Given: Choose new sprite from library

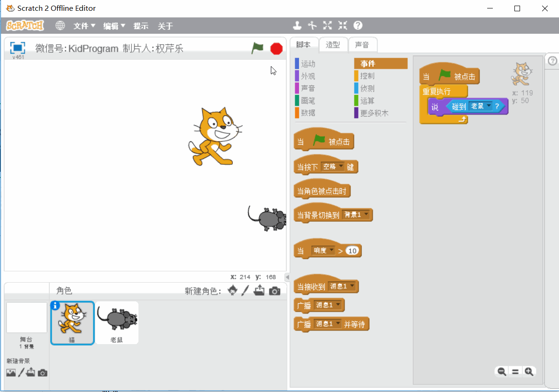Looking at the screenshot, I should [x=232, y=291].
